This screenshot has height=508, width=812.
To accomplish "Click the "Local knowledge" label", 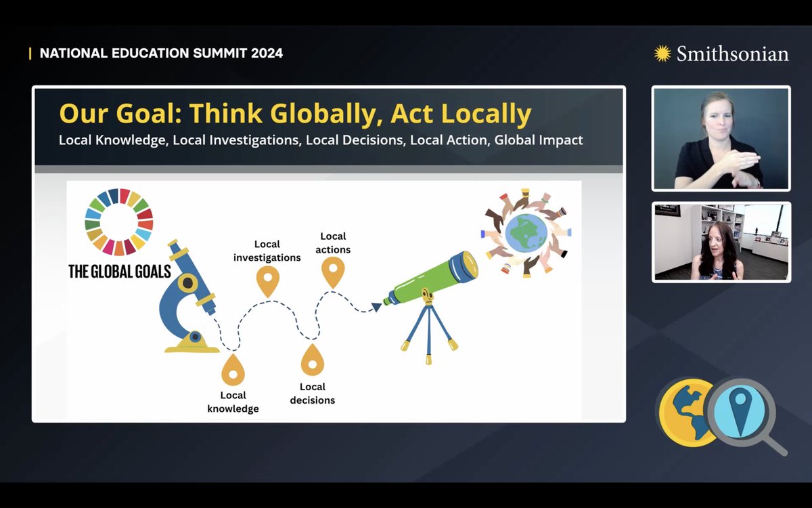I will tap(233, 402).
